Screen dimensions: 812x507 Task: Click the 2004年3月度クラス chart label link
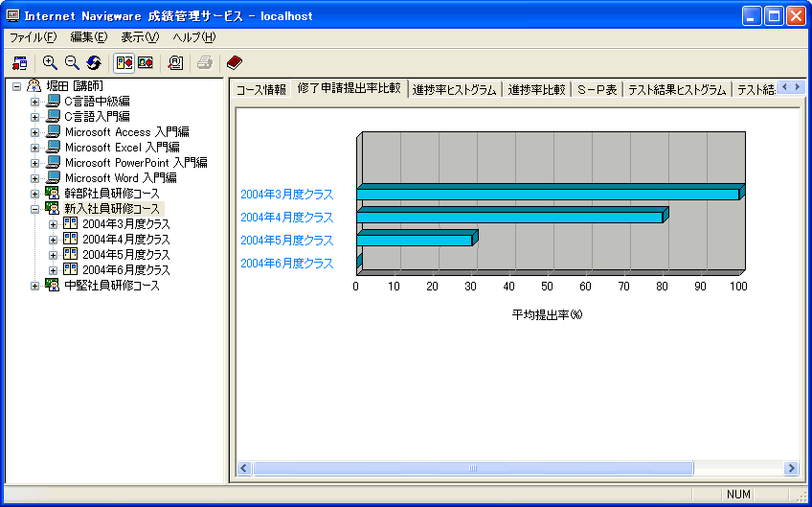[x=287, y=195]
